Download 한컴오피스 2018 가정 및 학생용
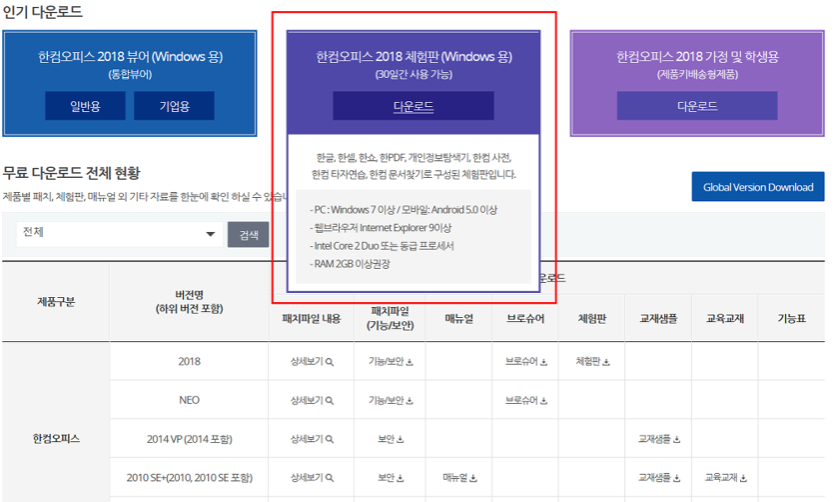 click(697, 106)
